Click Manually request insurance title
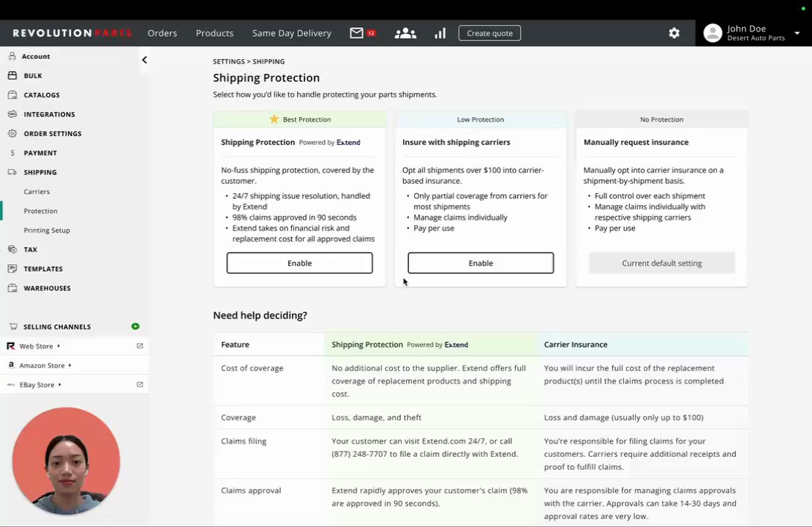Viewport: 812px width, 527px height. [636, 142]
